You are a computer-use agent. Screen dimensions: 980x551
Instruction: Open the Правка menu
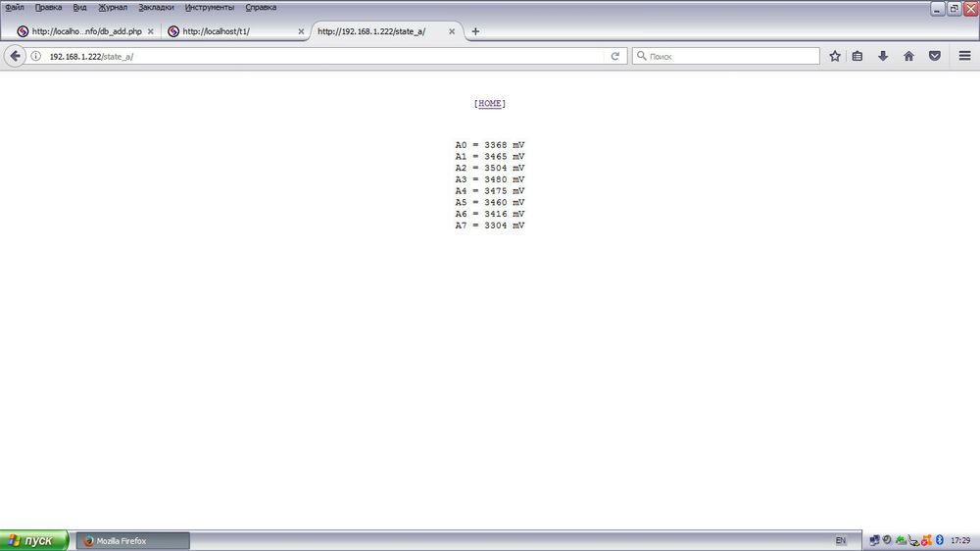tap(48, 8)
